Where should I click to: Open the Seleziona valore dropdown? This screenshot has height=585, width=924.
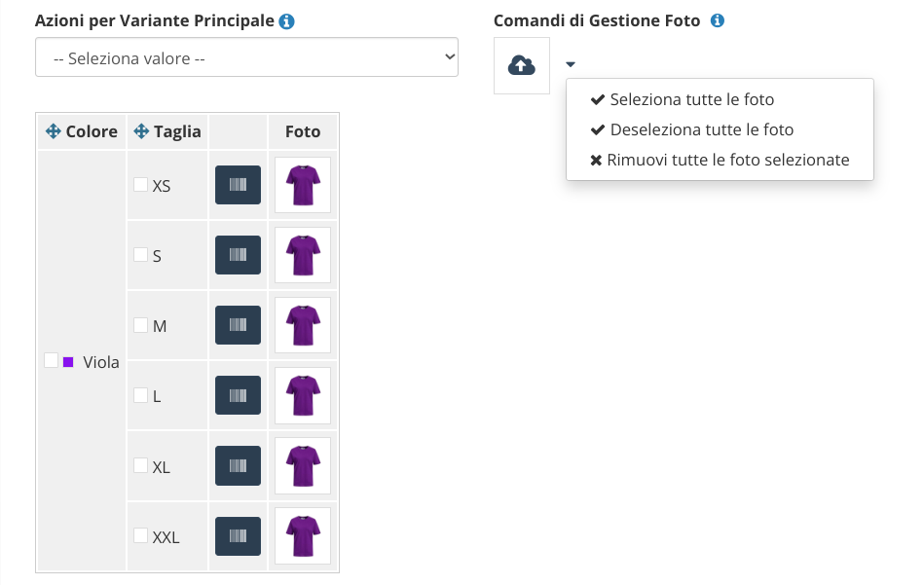click(246, 57)
